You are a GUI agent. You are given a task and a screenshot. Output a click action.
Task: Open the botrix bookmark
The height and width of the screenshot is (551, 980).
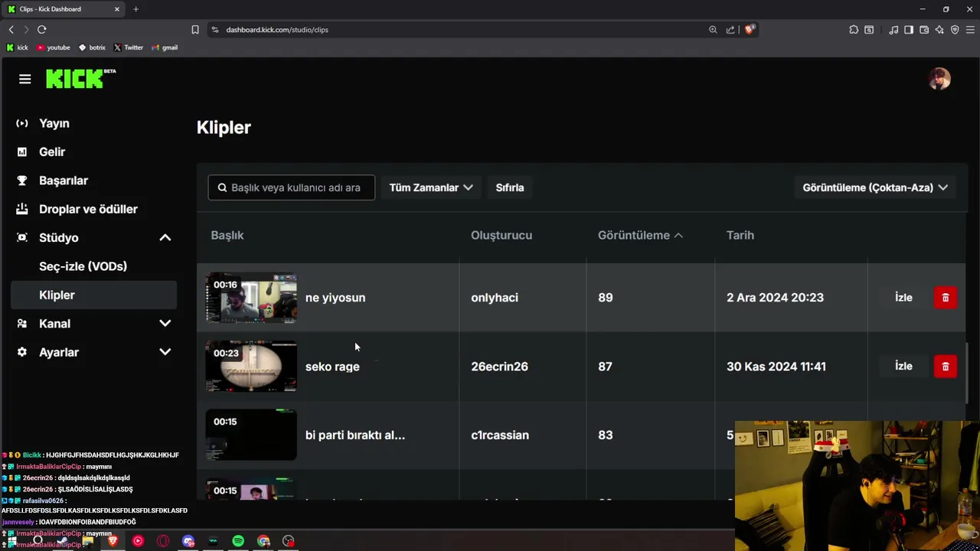coord(92,47)
